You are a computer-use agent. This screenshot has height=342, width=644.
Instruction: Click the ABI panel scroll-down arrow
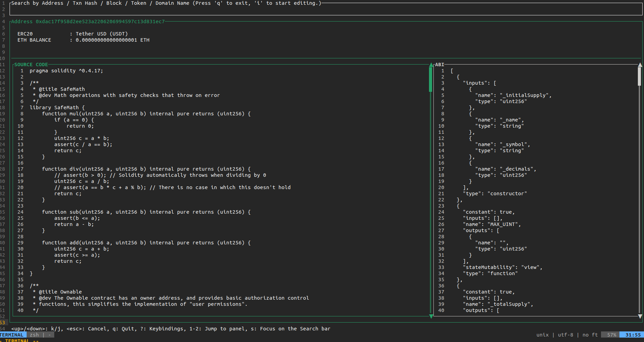coord(640,316)
